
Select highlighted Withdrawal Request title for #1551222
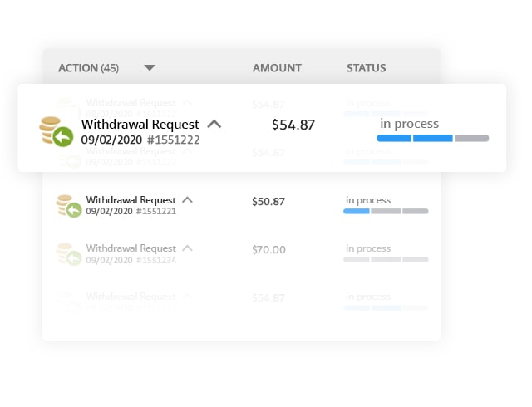pyautogui.click(x=140, y=124)
